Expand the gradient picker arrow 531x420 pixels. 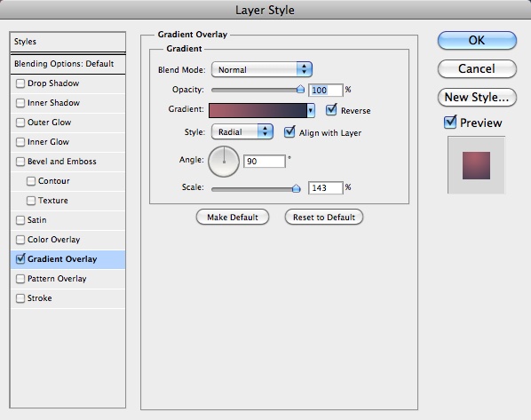311,111
